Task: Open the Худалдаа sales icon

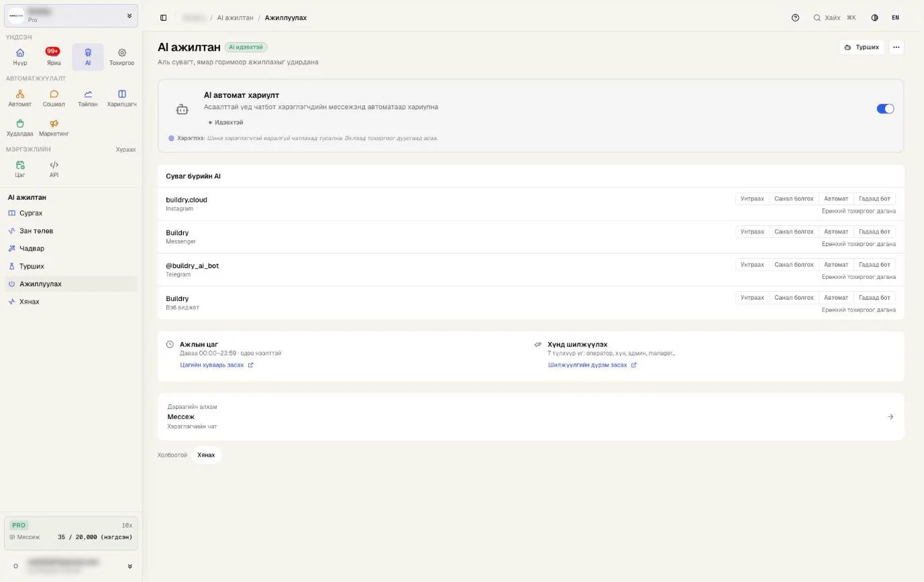Action: click(x=20, y=127)
